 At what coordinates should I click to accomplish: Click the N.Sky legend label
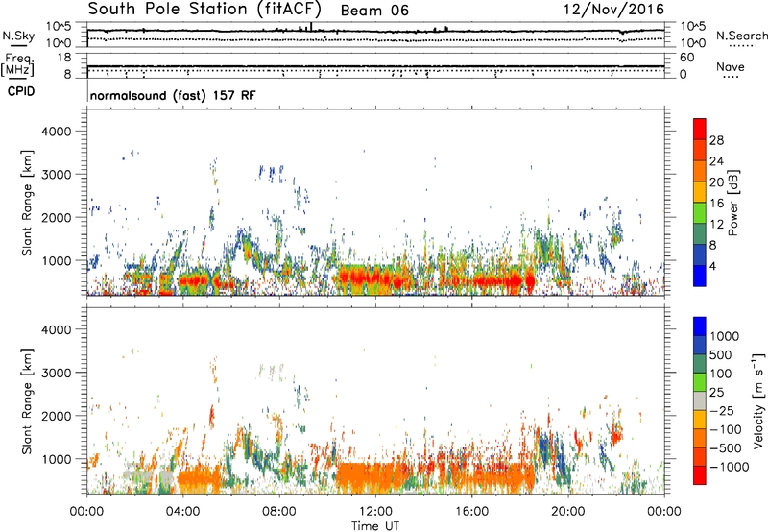pos(18,36)
